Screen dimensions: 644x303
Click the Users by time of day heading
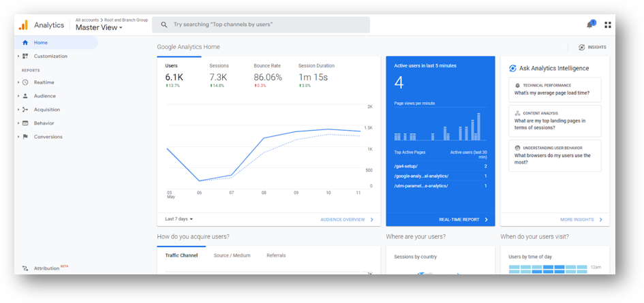tap(530, 257)
